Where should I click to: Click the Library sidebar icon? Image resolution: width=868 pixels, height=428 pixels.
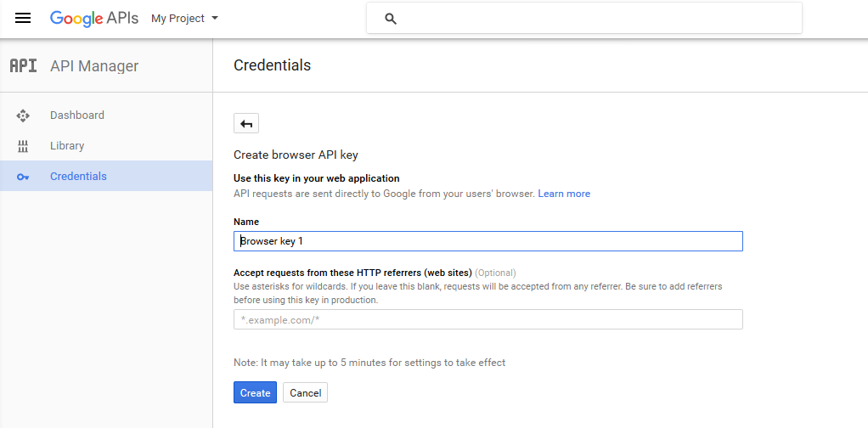pos(23,146)
